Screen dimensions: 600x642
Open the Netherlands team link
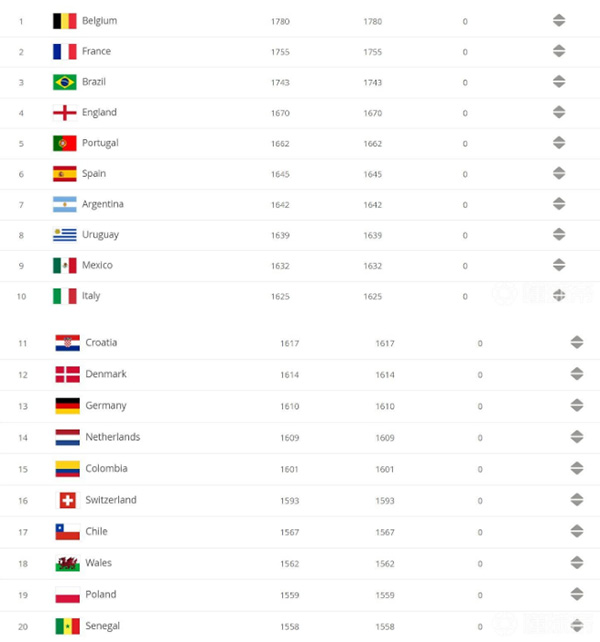click(112, 437)
